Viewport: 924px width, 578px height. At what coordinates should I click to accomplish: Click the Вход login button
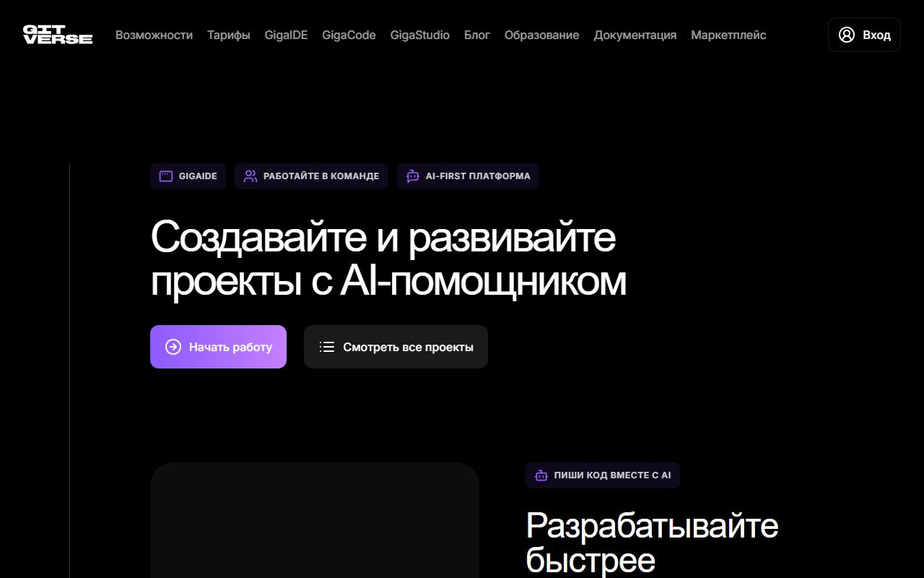coord(864,35)
